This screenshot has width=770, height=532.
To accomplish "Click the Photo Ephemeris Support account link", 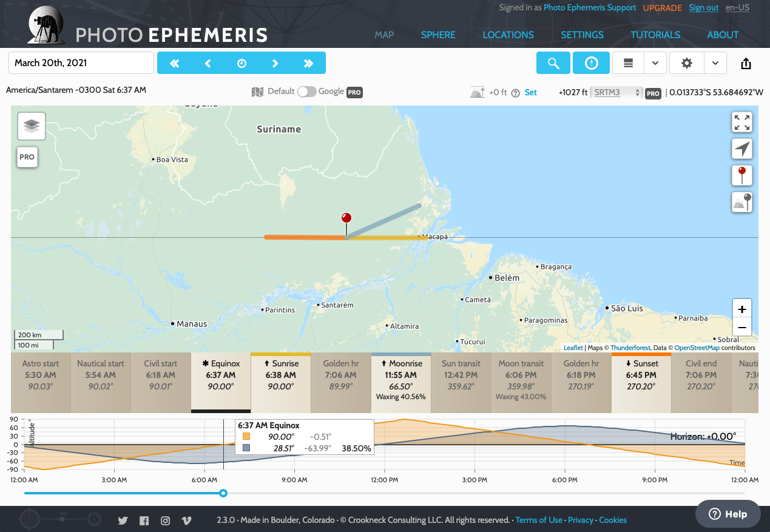I will click(x=590, y=8).
